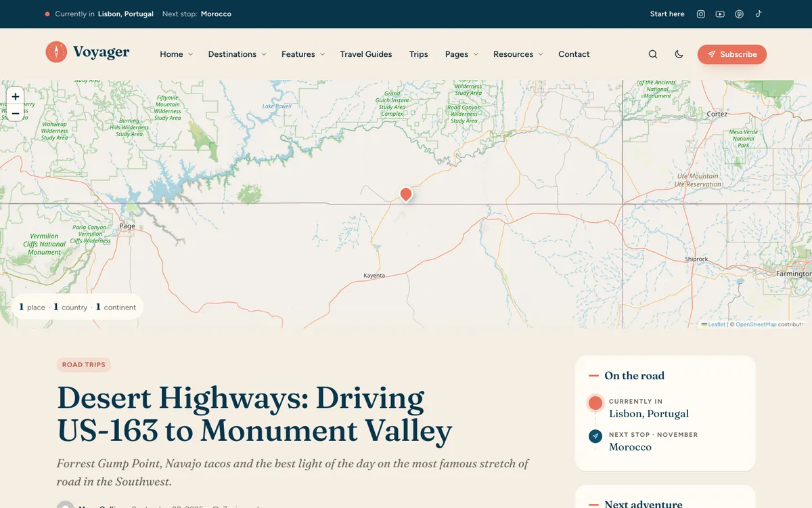The width and height of the screenshot is (812, 508).
Task: Click Morocco under Next Stop November
Action: click(630, 447)
